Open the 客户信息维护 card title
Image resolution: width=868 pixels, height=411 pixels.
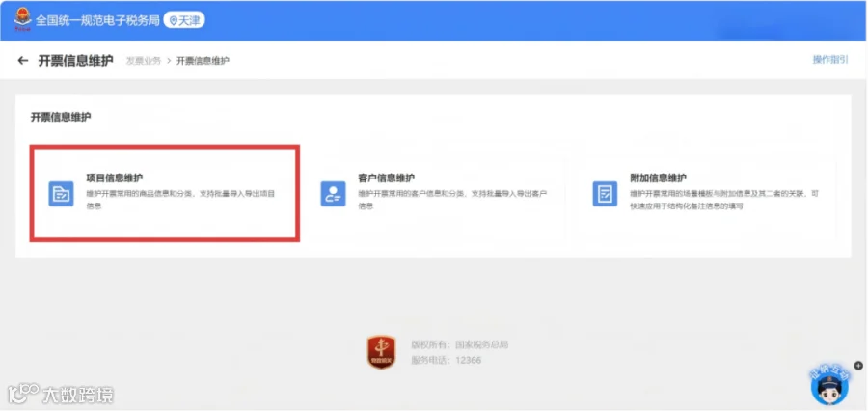click(x=387, y=178)
